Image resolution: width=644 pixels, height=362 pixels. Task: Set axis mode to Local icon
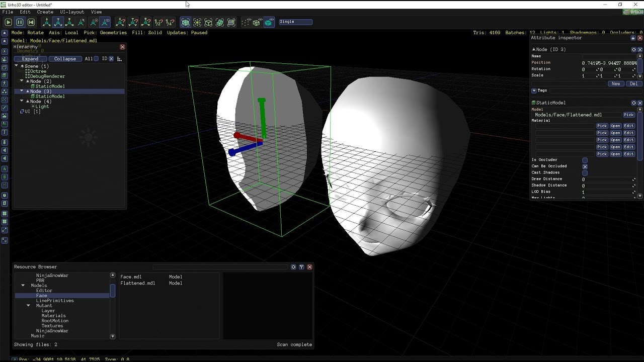[x=106, y=22]
